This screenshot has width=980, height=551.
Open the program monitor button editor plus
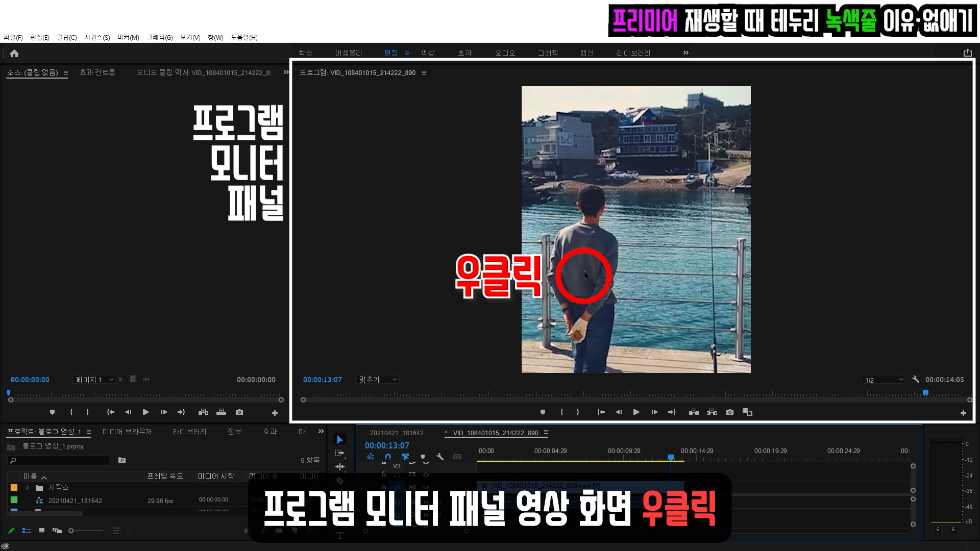click(963, 413)
